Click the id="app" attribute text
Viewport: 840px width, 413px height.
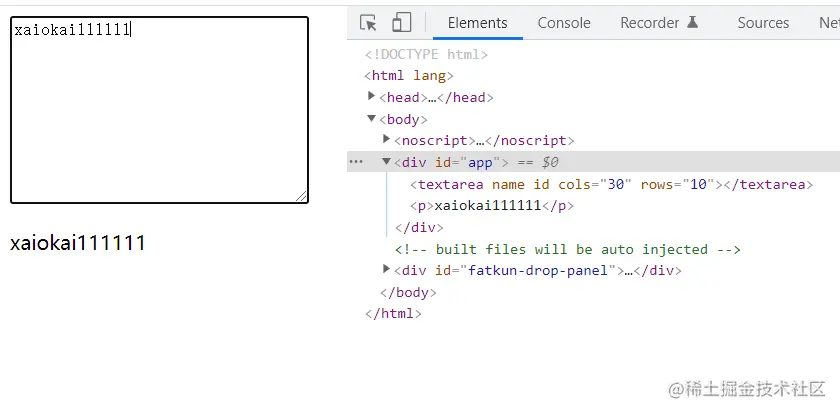click(x=468, y=162)
